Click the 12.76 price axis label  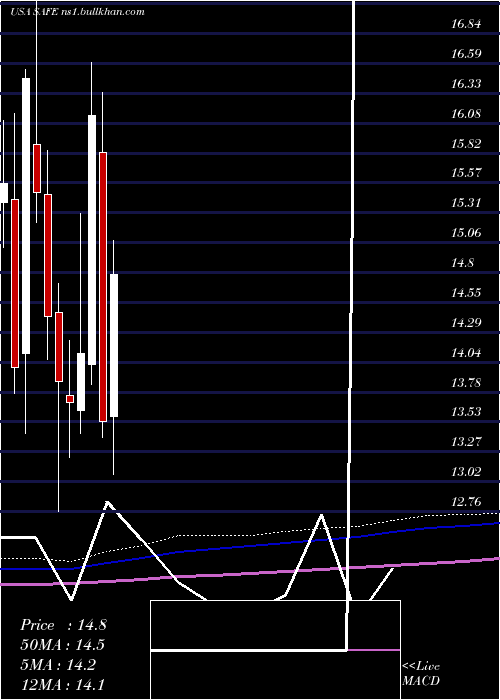466,502
